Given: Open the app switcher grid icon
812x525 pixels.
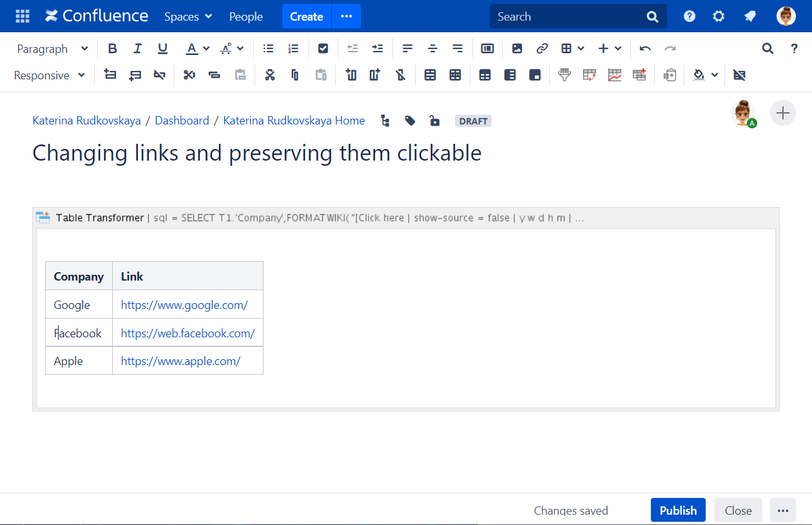Looking at the screenshot, I should [23, 16].
